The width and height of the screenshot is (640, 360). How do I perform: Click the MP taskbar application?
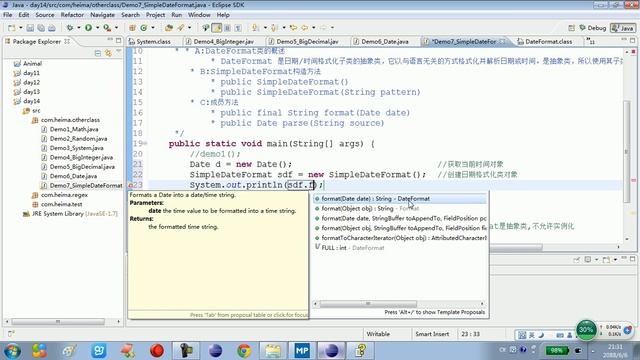[x=302, y=351]
